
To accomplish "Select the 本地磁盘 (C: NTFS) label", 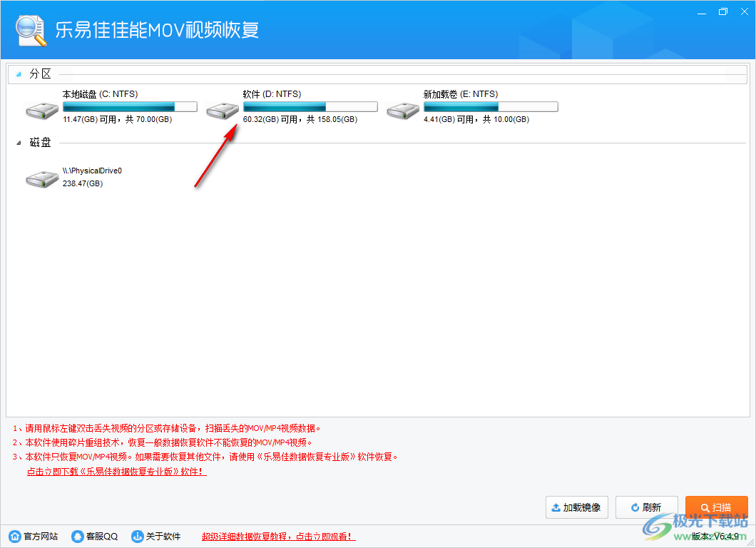I will point(101,94).
